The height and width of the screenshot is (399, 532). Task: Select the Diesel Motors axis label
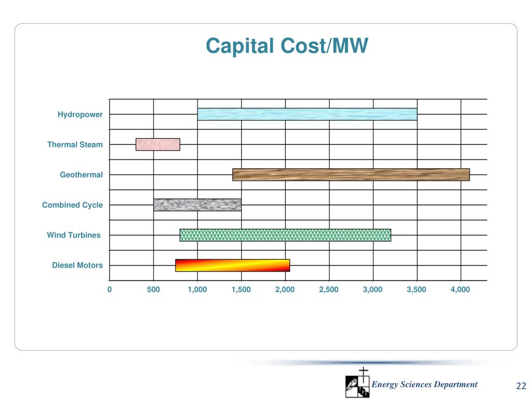[x=77, y=265]
